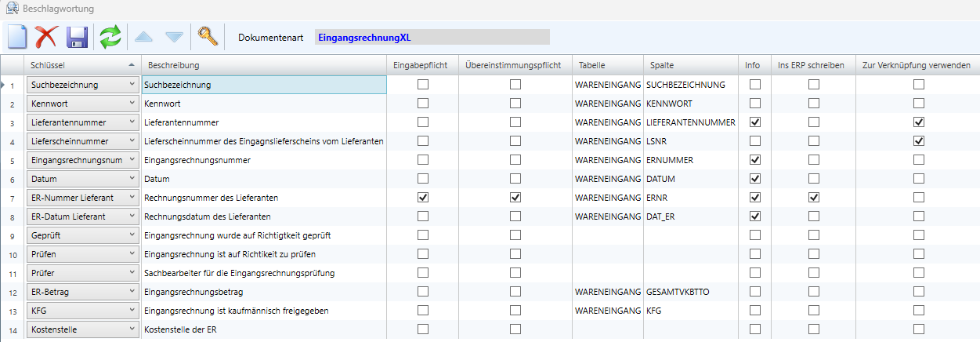The image size is (980, 342).
Task: Click the floppy disk save icon
Action: (77, 37)
